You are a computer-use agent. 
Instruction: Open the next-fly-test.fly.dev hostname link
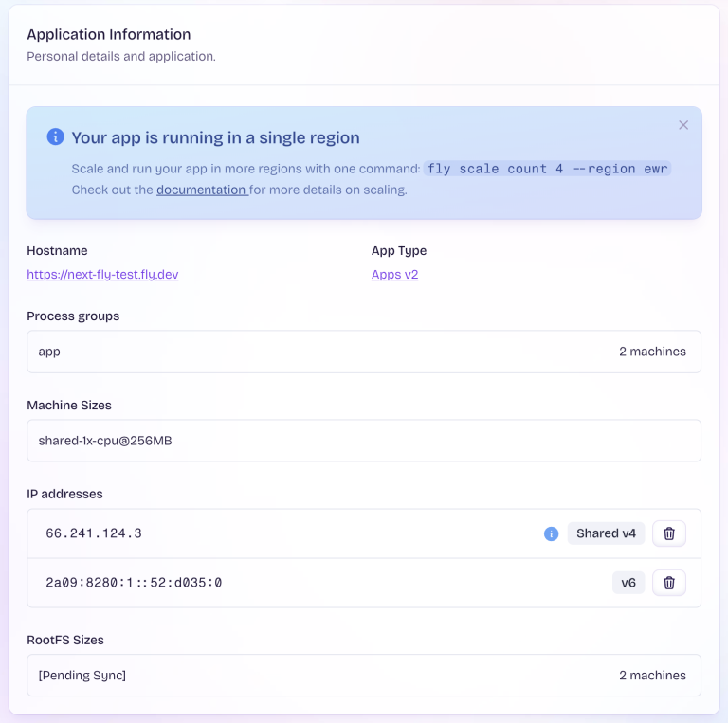point(102,275)
